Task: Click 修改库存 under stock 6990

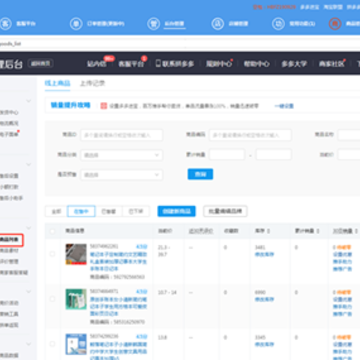Action: 264,299
